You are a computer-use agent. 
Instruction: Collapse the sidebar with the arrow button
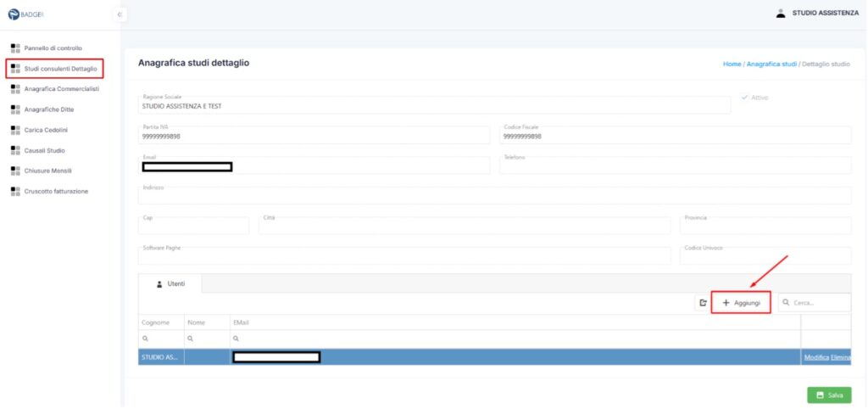pos(120,14)
